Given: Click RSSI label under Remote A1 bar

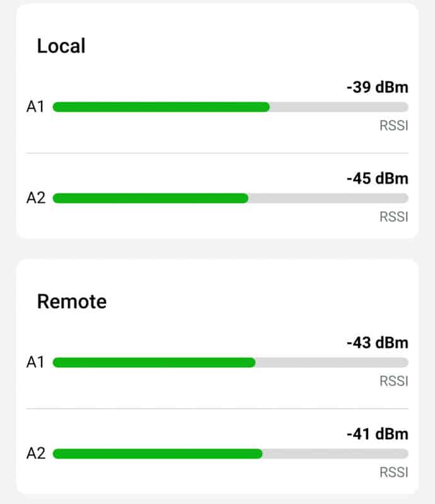Looking at the screenshot, I should click(394, 381).
